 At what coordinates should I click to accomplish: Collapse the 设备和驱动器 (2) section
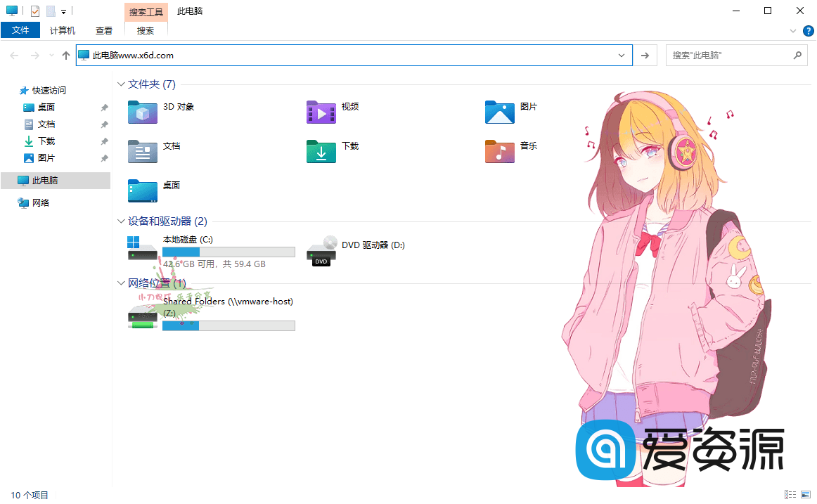point(121,221)
